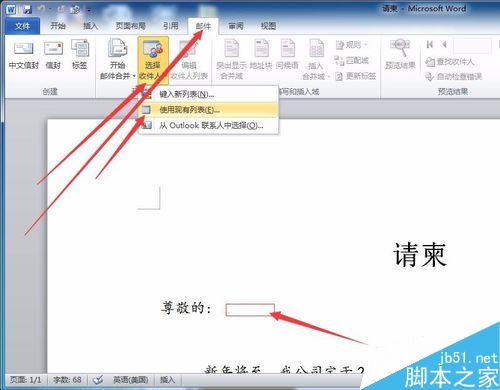Go to first record arrow in preview group

pos(430,44)
